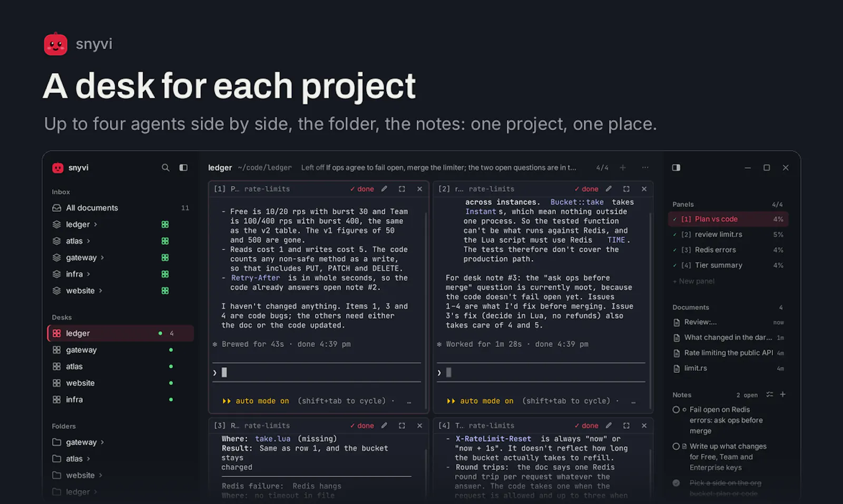Screen dimensions: 843x504
Task: Expand gateway chevron under Inbox
Action: click(102, 258)
